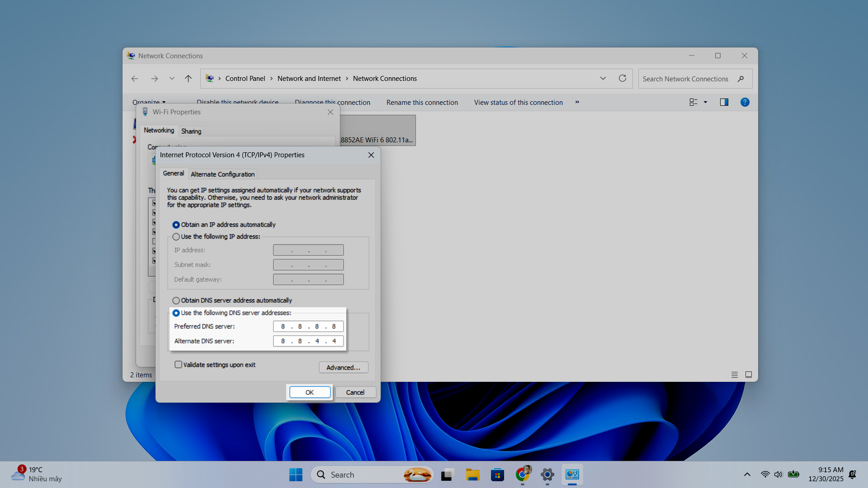The width and height of the screenshot is (868, 488).
Task: Enable Validate settings upon exit checkbox
Action: point(179,365)
